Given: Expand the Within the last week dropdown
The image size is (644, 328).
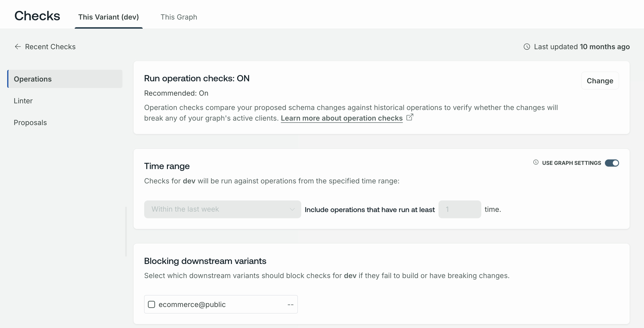Looking at the screenshot, I should (223, 209).
